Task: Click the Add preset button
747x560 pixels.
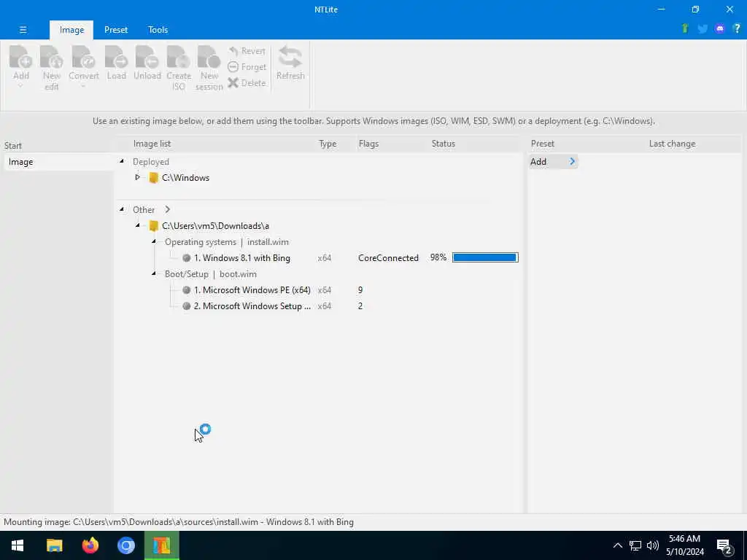Action: tap(553, 162)
